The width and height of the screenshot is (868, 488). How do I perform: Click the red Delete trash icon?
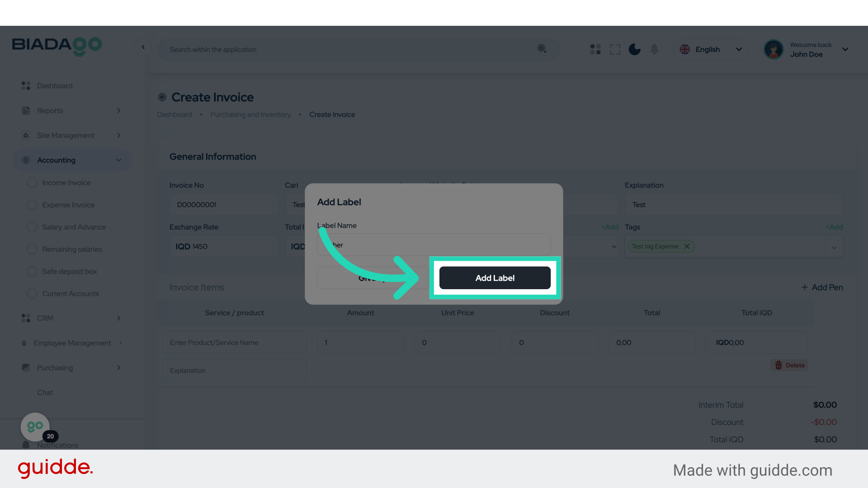(778, 365)
